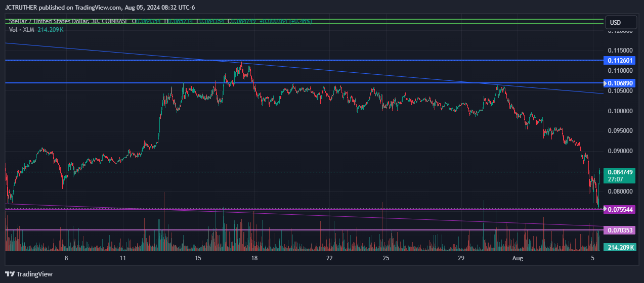This screenshot has height=283, width=644.
Task: Click the 0.112601 blue price label
Action: point(620,60)
